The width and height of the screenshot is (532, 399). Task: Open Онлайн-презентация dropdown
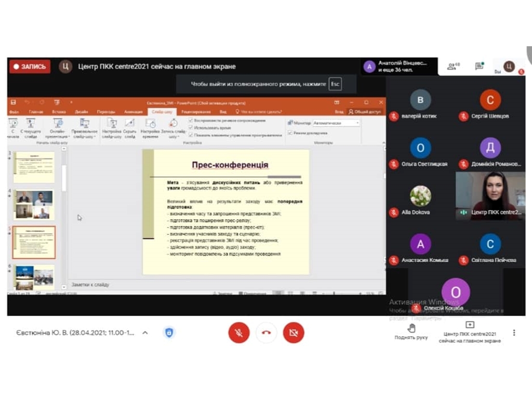pyautogui.click(x=58, y=128)
